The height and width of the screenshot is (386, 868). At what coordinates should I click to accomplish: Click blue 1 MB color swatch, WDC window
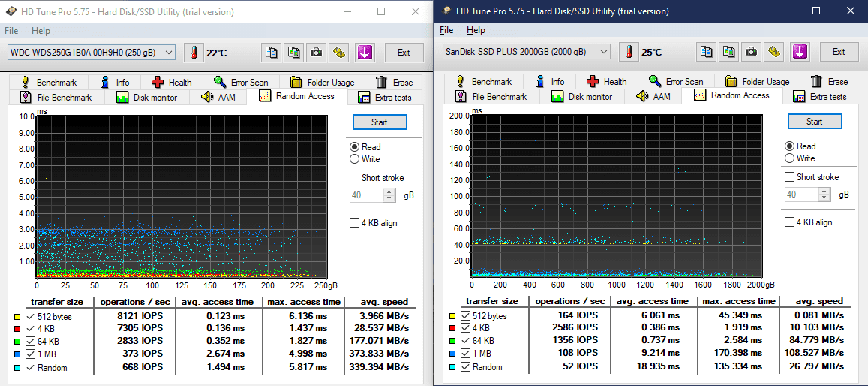click(18, 355)
